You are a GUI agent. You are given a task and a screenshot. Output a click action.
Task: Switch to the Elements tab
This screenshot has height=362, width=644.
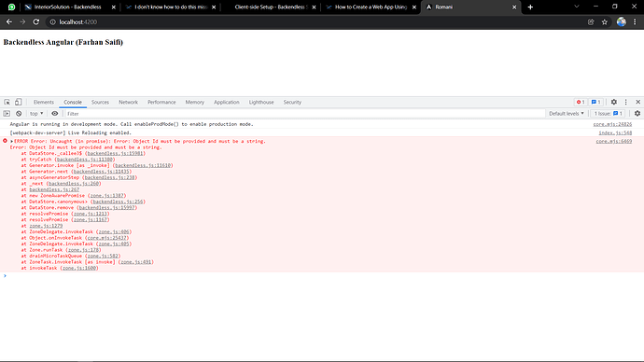pos(44,103)
